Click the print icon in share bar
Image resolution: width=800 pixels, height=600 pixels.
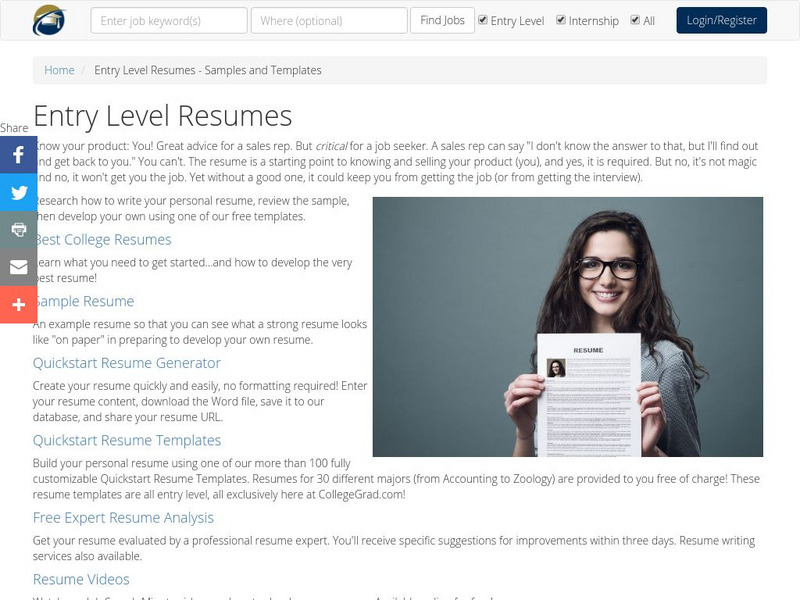tap(18, 230)
